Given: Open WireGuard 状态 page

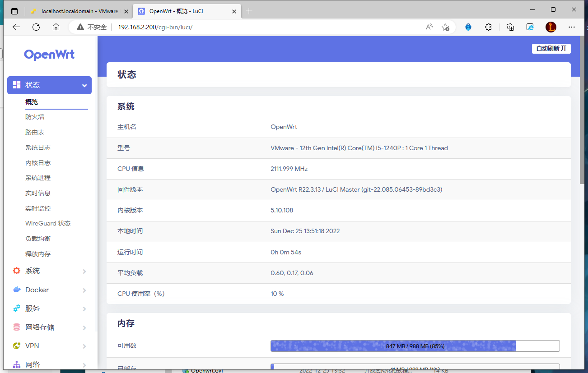Looking at the screenshot, I should click(48, 223).
